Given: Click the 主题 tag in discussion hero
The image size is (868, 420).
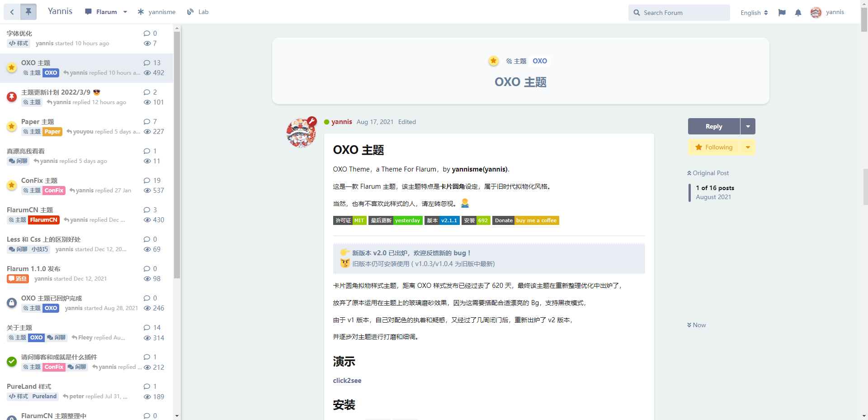Looking at the screenshot, I should coord(516,61).
